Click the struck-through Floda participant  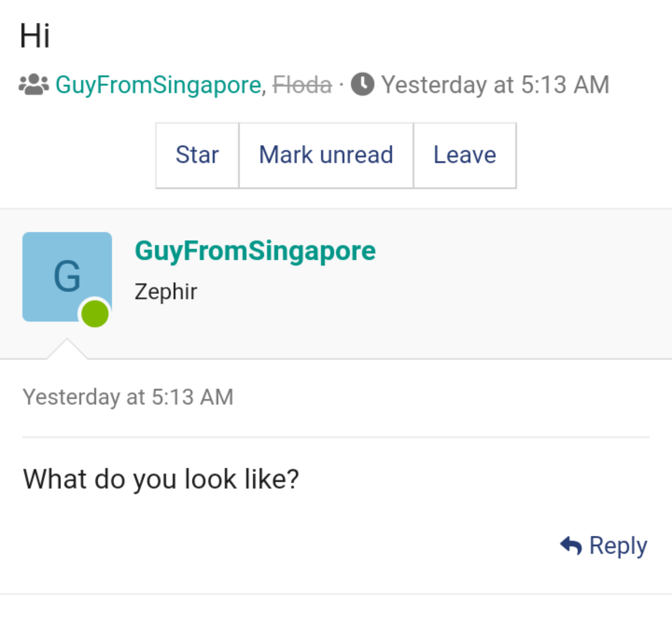tap(302, 85)
